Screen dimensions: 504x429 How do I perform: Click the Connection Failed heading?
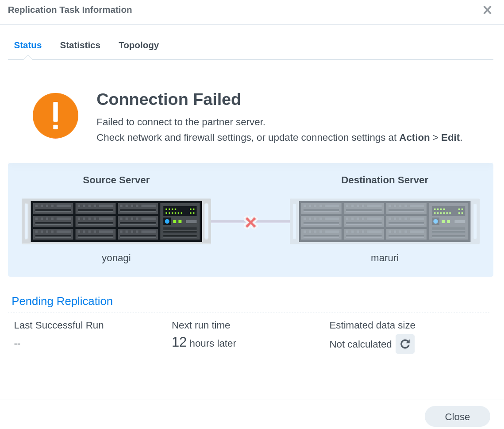click(169, 99)
